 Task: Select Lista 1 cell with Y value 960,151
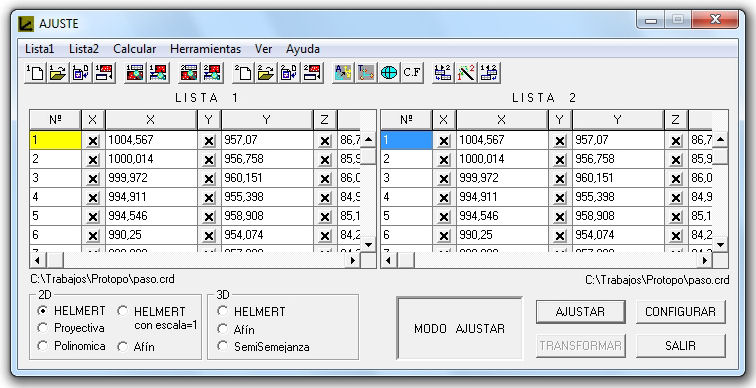267,178
